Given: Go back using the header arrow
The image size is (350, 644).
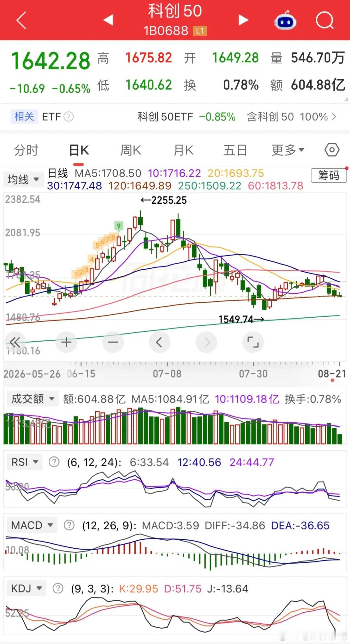Looking at the screenshot, I should (21, 20).
